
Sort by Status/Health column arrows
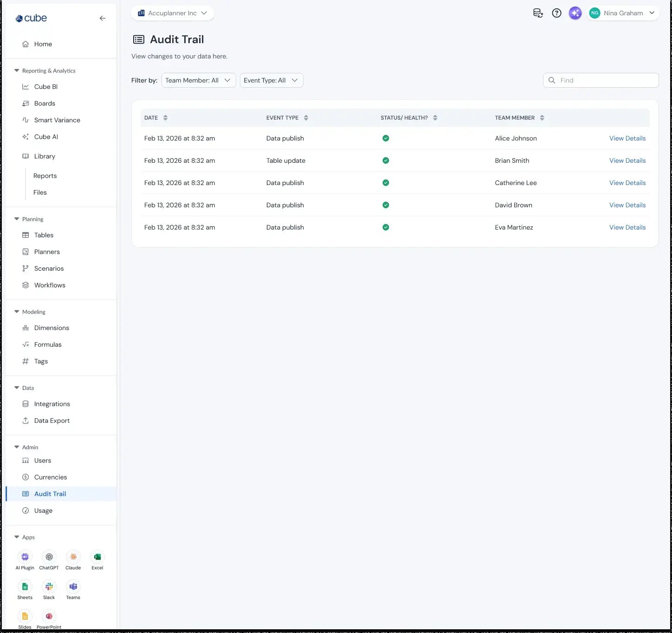[x=435, y=118]
